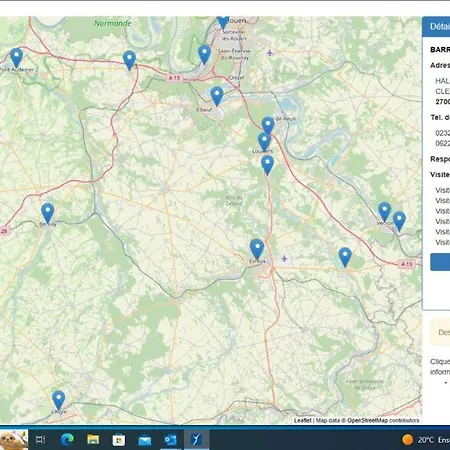450x450 pixels.
Task: Click the marker east of Évreux airport
Action: [x=345, y=257]
